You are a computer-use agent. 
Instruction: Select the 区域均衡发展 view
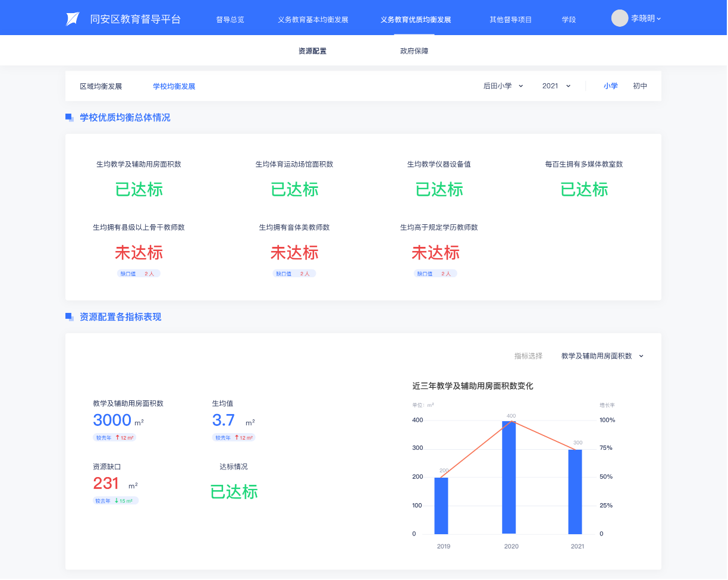click(x=101, y=86)
